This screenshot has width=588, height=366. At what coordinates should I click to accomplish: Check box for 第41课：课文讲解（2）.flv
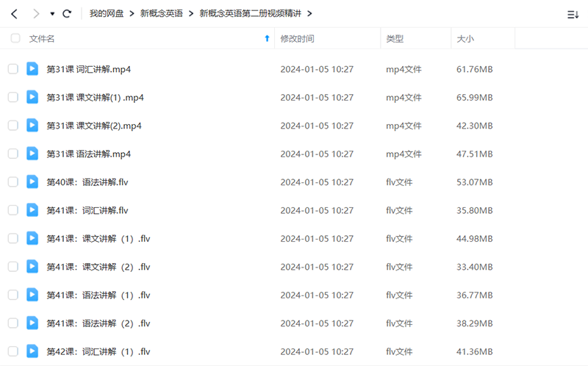pyautogui.click(x=13, y=267)
